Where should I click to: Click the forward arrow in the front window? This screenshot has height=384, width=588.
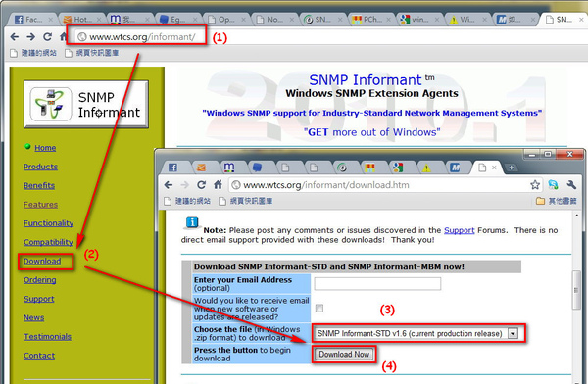pos(185,185)
